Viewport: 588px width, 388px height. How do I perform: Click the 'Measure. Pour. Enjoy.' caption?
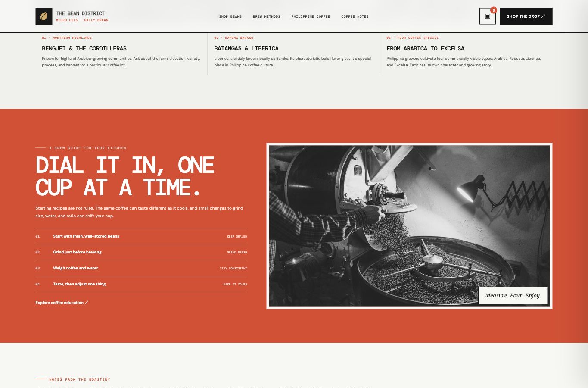point(513,295)
